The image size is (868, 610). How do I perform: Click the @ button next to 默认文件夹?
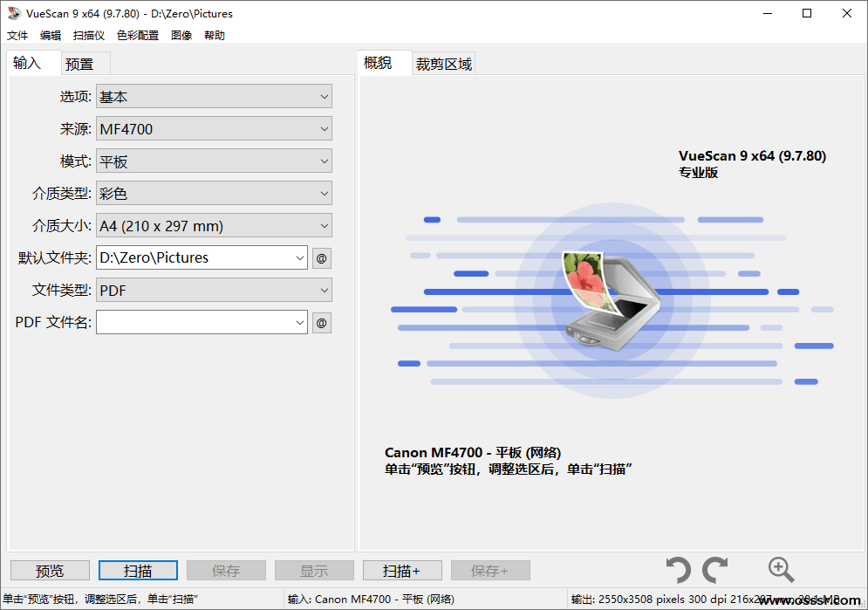click(322, 258)
